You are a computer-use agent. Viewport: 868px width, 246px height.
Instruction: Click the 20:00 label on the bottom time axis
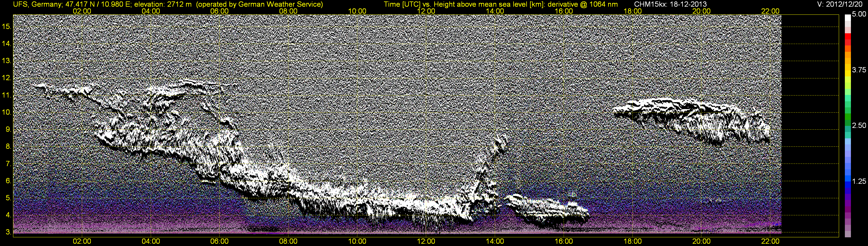702,241
